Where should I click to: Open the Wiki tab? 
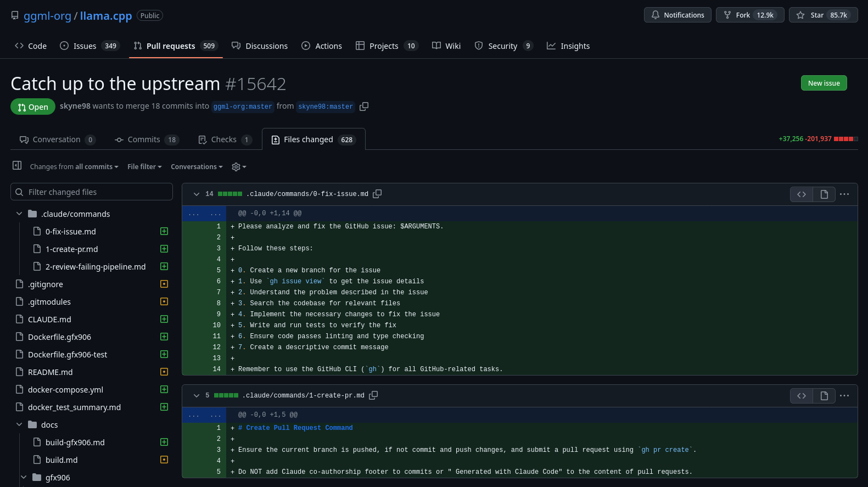coord(446,46)
